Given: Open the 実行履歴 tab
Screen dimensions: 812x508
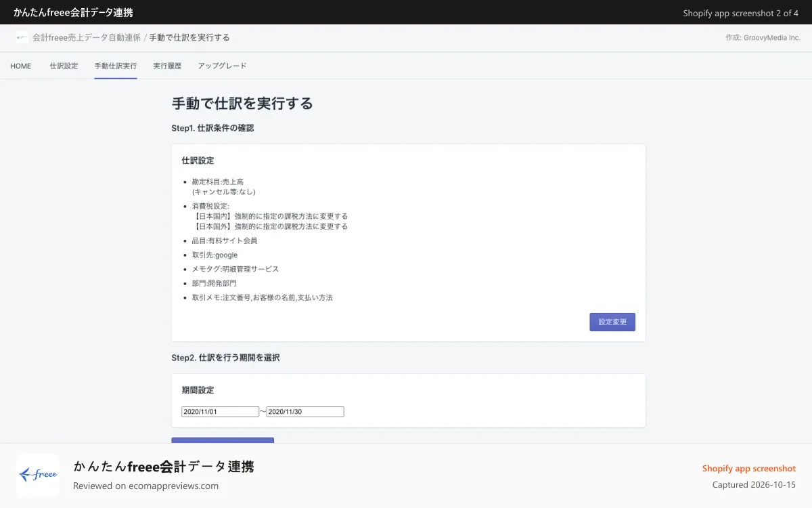Looking at the screenshot, I should (x=167, y=66).
